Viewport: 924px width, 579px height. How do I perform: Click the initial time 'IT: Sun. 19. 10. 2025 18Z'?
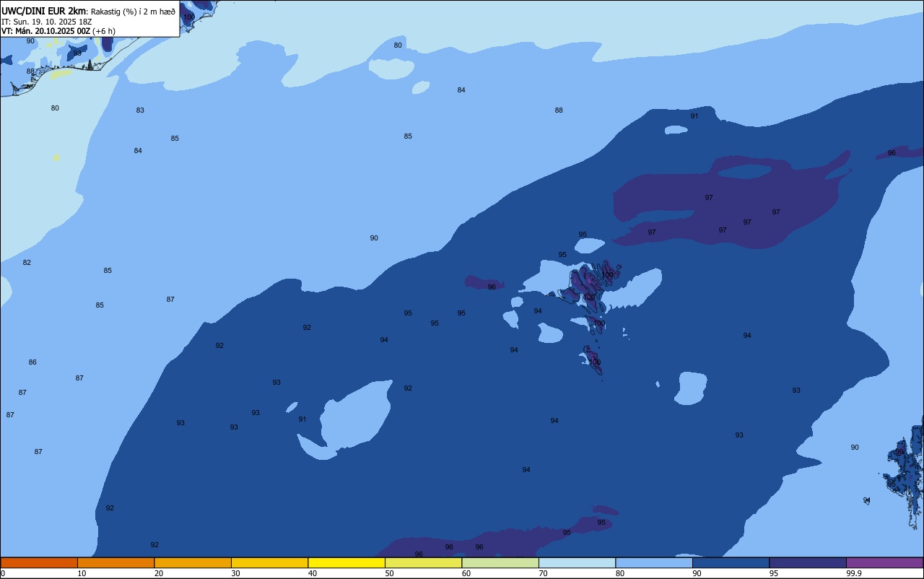(47, 22)
